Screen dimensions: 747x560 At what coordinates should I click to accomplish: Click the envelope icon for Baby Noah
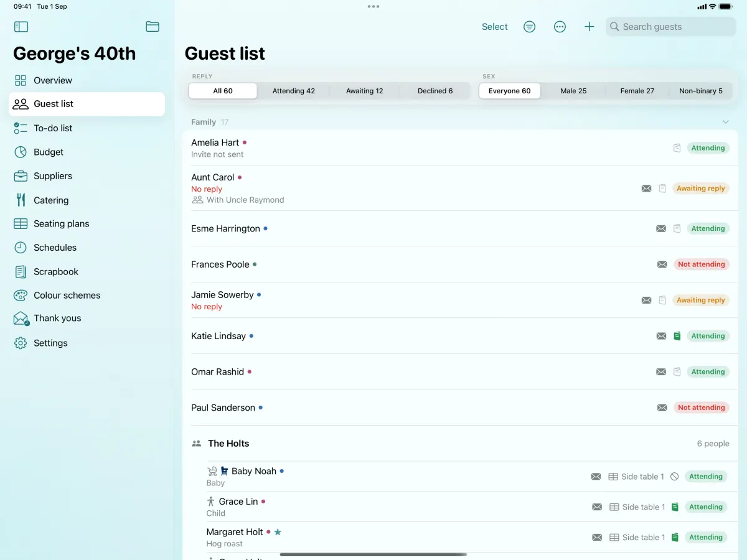596,477
